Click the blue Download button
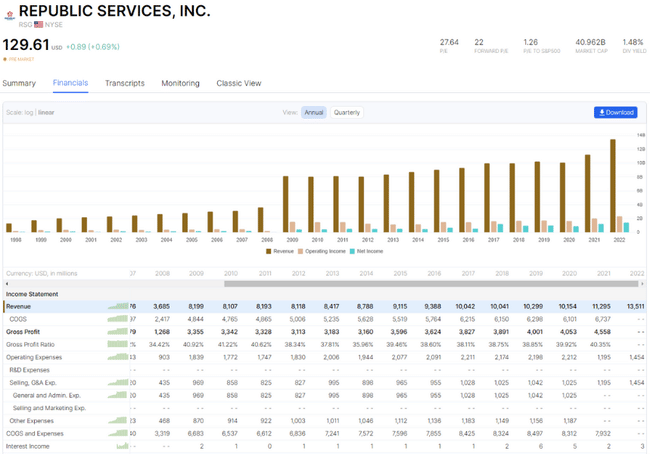The image size is (650, 454). 615,113
